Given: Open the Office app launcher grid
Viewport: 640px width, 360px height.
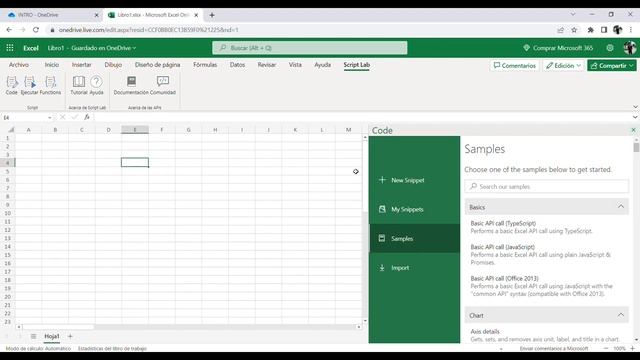Looking at the screenshot, I should (10, 48).
